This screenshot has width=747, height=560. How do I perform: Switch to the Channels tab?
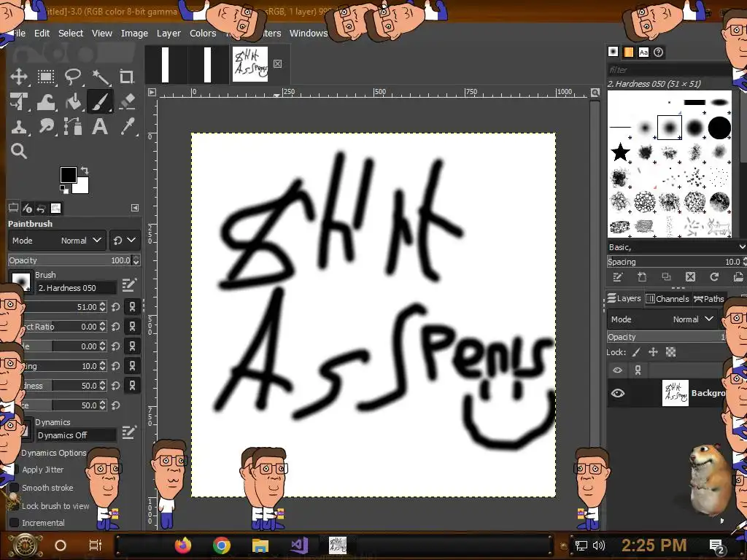click(667, 298)
